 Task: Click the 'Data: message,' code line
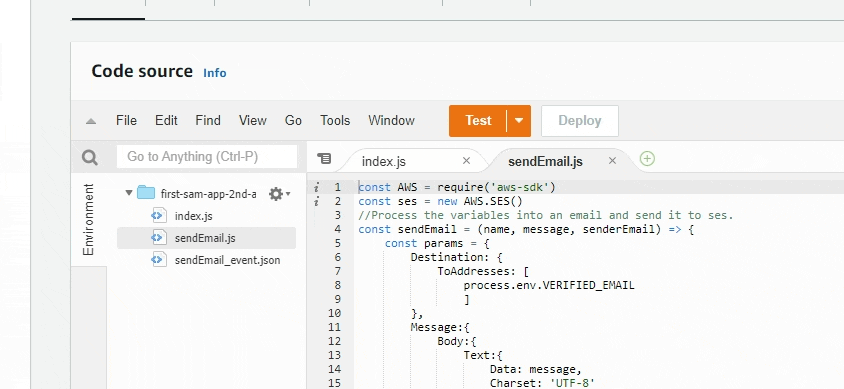[536, 369]
